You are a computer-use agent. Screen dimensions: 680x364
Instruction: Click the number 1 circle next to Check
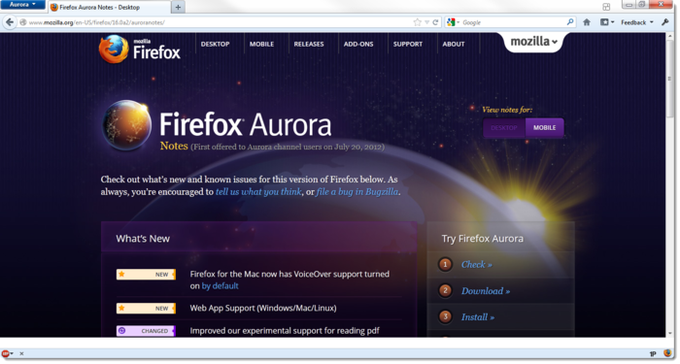coord(445,264)
